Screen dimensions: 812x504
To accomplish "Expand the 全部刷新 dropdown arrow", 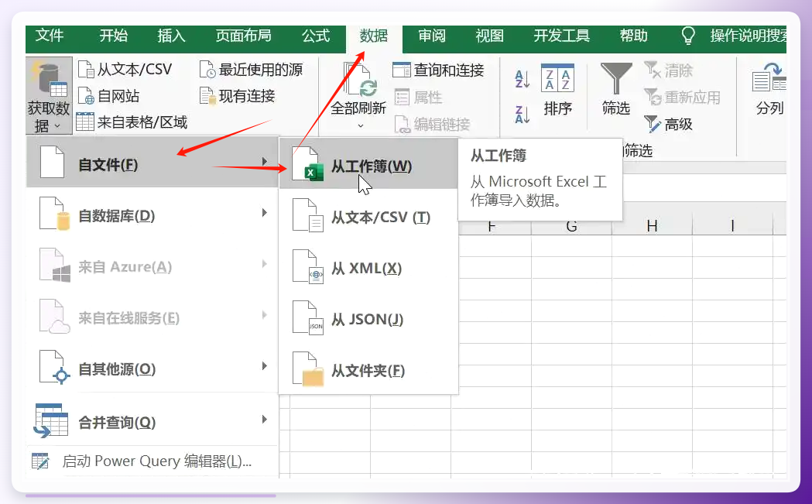I will click(361, 125).
